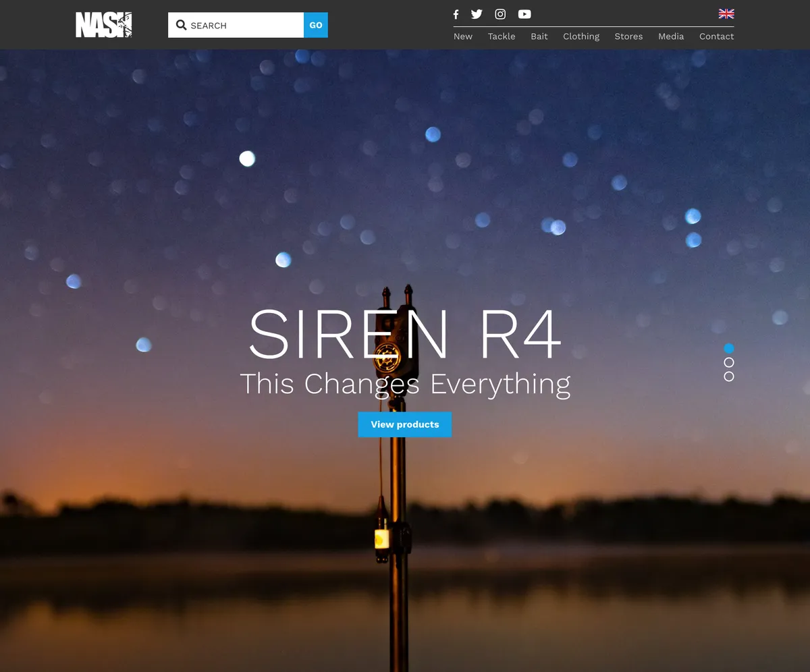Open the YouTube icon
The image size is (810, 672).
(x=524, y=14)
